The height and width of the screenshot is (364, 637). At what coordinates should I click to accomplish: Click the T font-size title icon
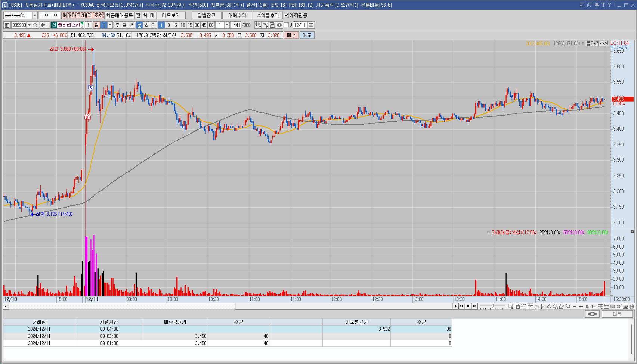click(x=603, y=5)
